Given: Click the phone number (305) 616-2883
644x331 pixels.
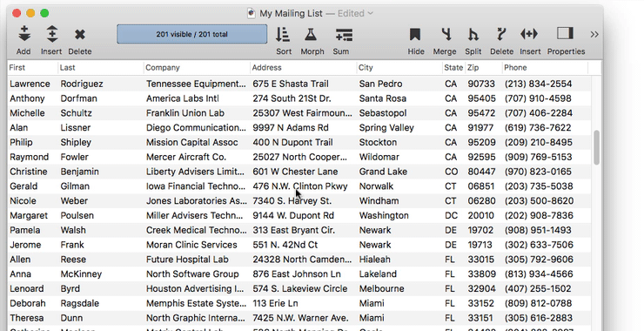Looking at the screenshot, I should tap(539, 318).
